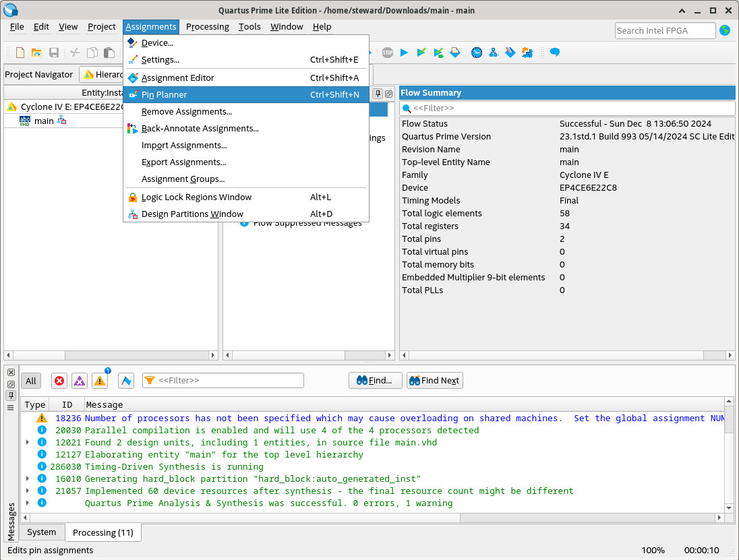Click the Search Intel FPGA field

click(665, 30)
